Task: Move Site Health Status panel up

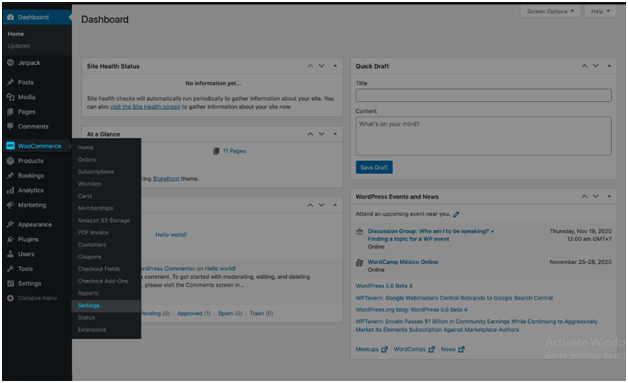Action: pos(310,66)
